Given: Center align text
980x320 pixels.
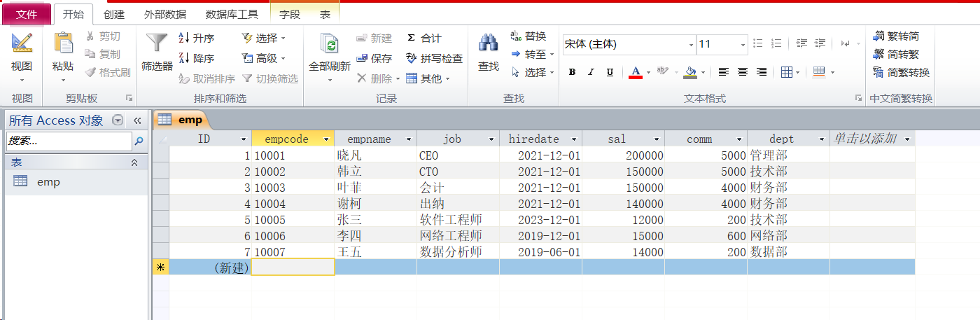Looking at the screenshot, I should 743,71.
